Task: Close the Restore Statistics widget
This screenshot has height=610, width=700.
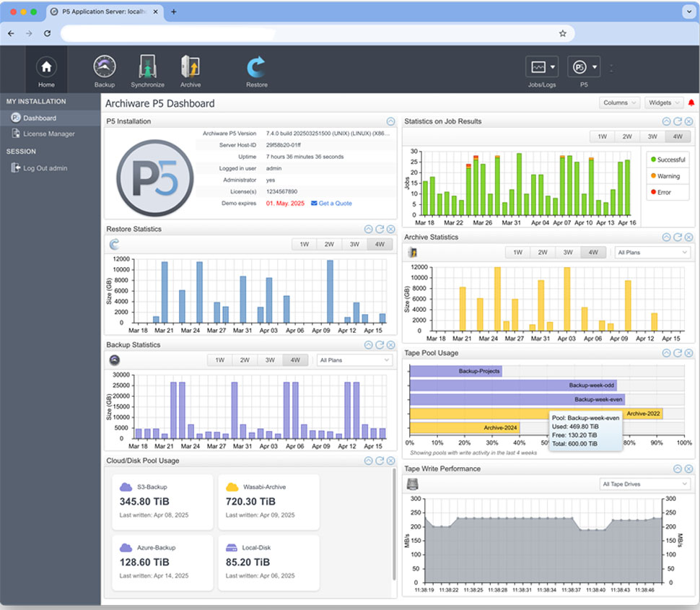Action: point(390,229)
